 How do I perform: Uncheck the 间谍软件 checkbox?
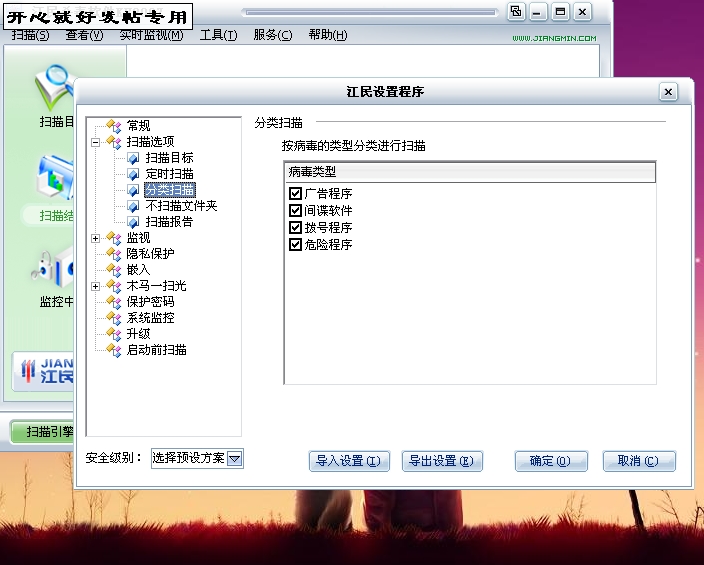tap(295, 211)
